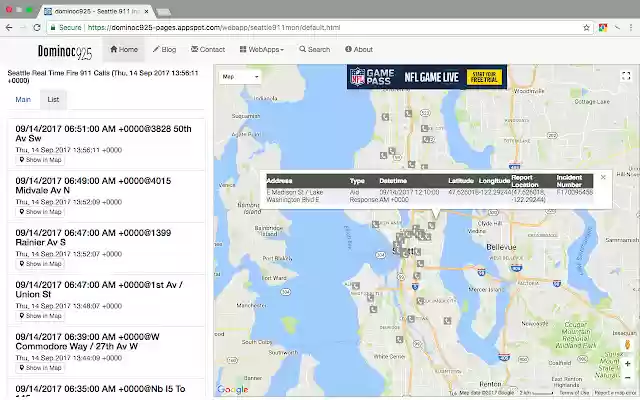Click the E Madison St address cell

point(294,196)
